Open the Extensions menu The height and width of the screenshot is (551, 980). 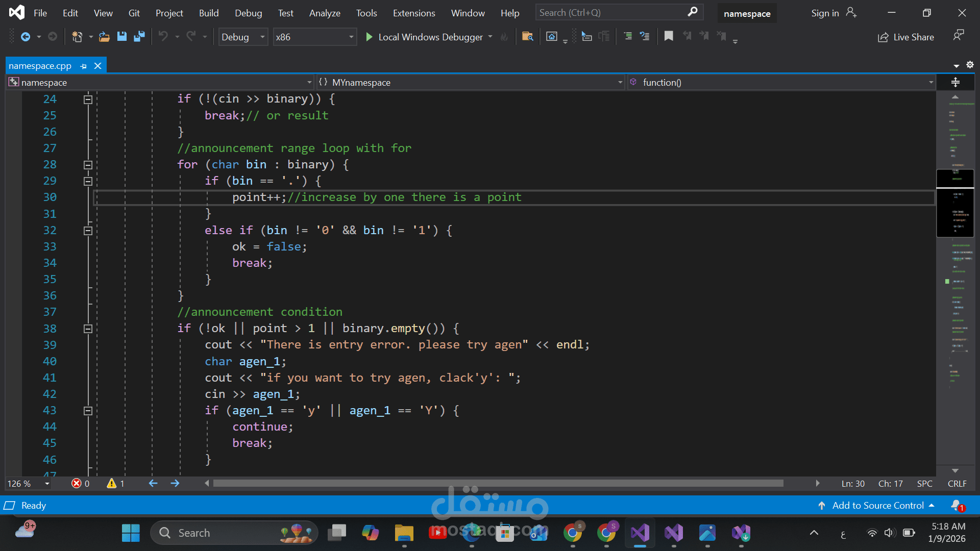(413, 13)
